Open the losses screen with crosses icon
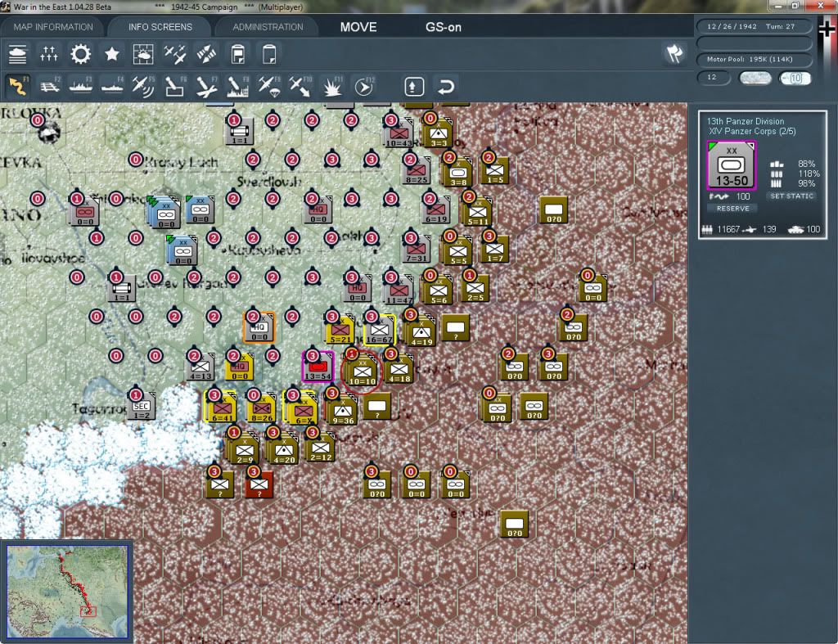The height and width of the screenshot is (644, 838). click(x=49, y=54)
